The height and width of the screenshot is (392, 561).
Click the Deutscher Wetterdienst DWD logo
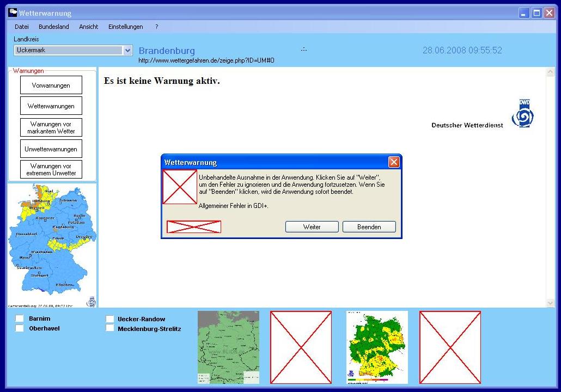coord(522,113)
